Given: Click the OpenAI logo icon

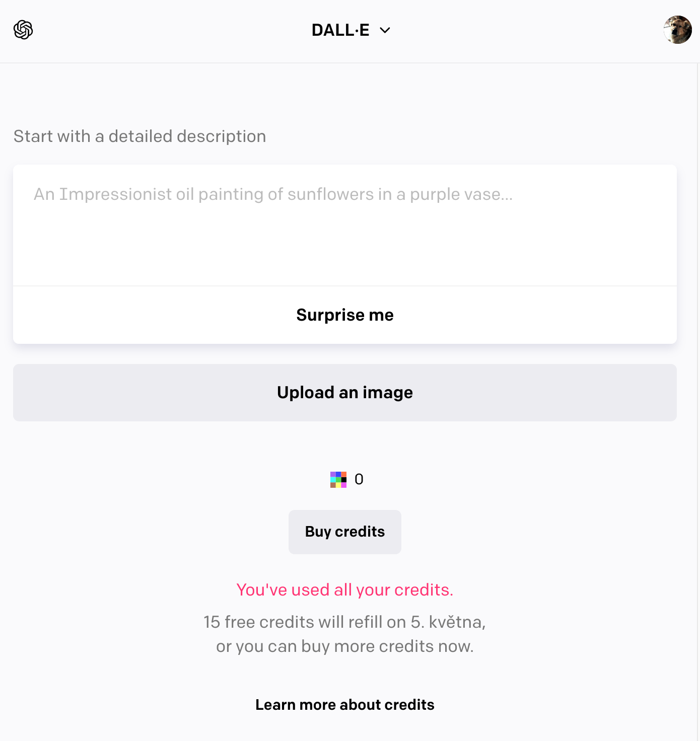Looking at the screenshot, I should tap(23, 30).
